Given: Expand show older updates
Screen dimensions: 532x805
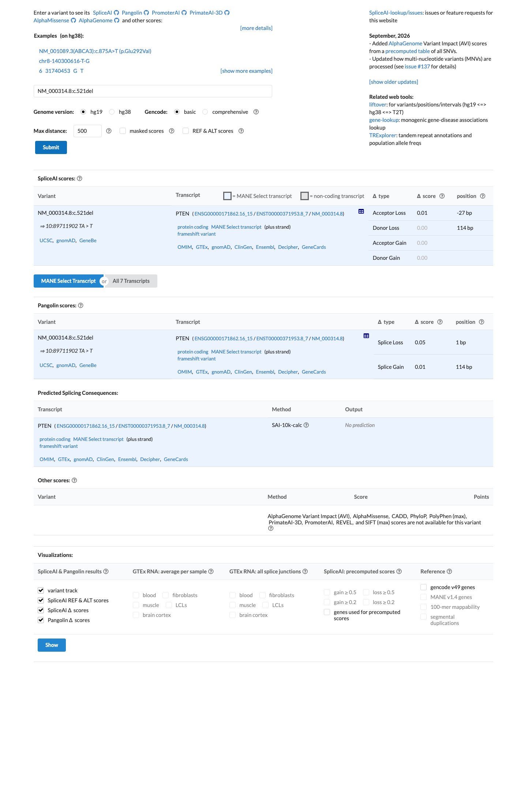Looking at the screenshot, I should coord(394,82).
